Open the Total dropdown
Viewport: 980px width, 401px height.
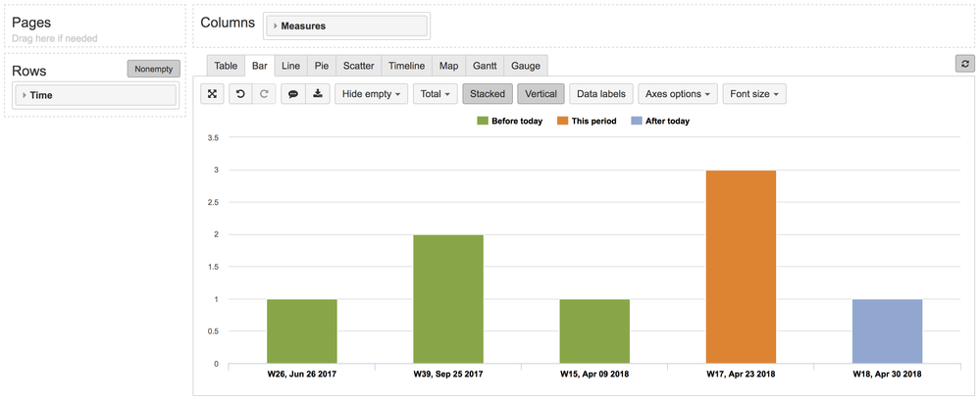coord(435,94)
